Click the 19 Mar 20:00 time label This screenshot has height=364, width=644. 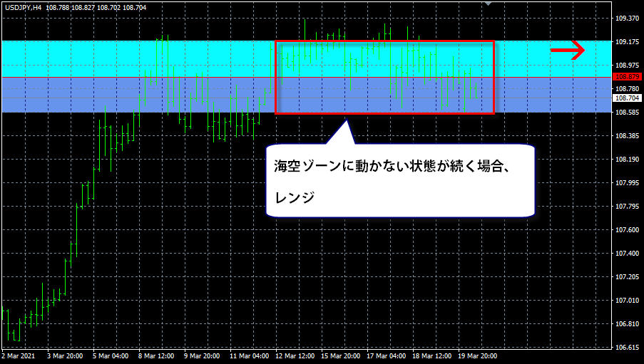[477, 355]
